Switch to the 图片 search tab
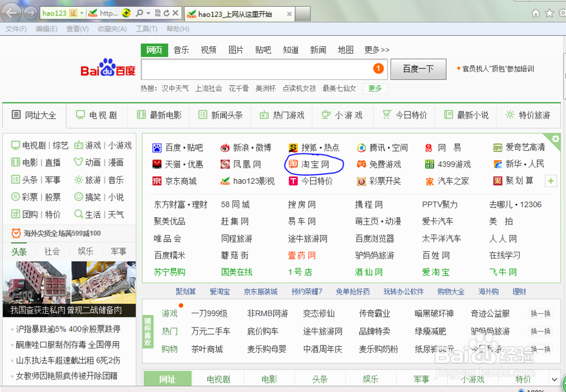Image resolution: width=566 pixels, height=392 pixels. coord(236,50)
